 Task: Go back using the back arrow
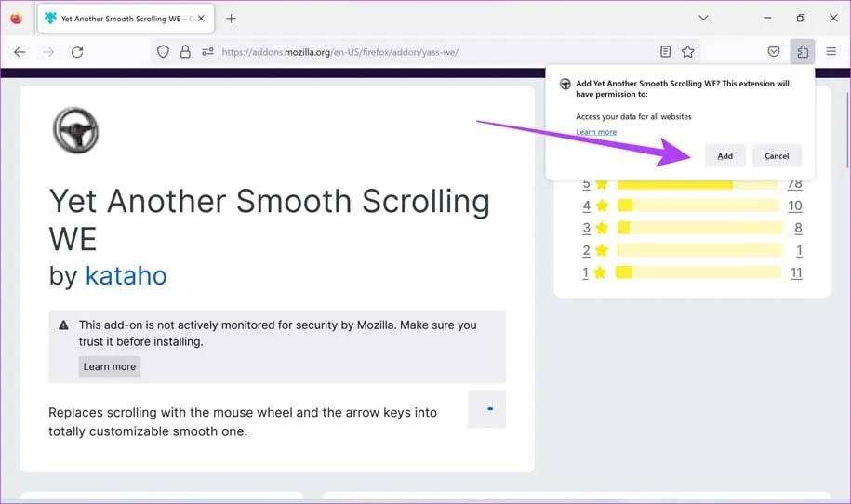point(20,52)
